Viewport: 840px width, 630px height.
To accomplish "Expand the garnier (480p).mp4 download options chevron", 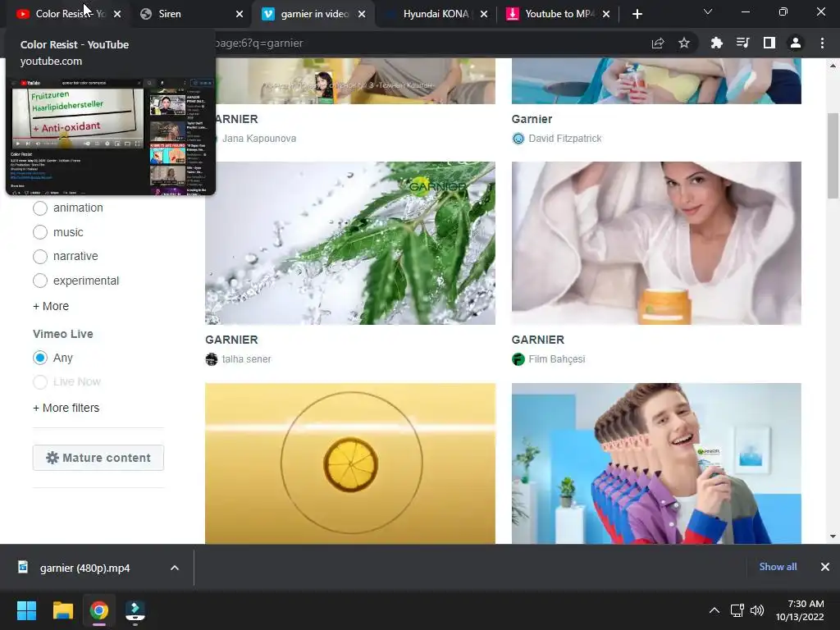I will click(x=175, y=568).
